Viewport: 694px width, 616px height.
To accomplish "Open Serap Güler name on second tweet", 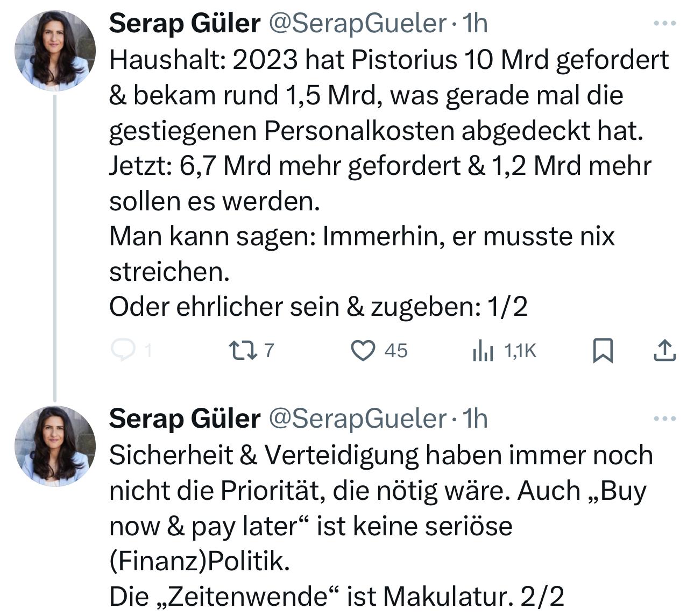I will click(185, 419).
